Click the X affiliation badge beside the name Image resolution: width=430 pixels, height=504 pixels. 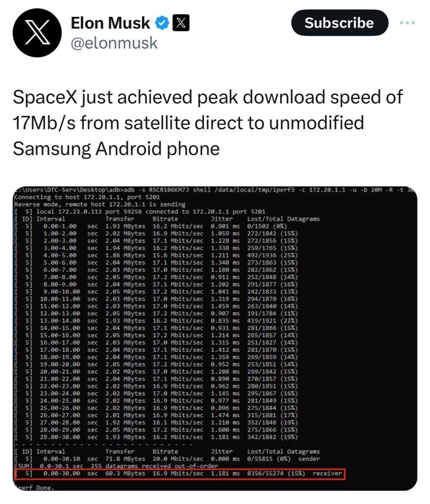(x=181, y=23)
